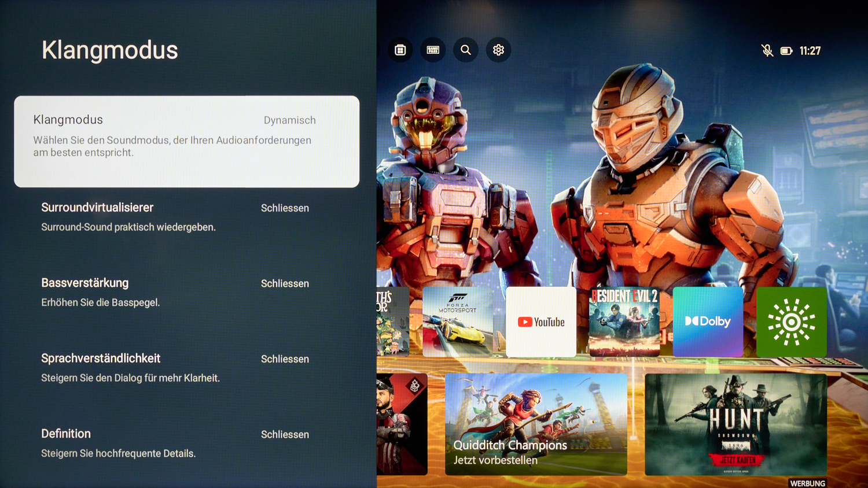Open the Game Pass icon
This screenshot has height=488, width=868.
[x=433, y=50]
